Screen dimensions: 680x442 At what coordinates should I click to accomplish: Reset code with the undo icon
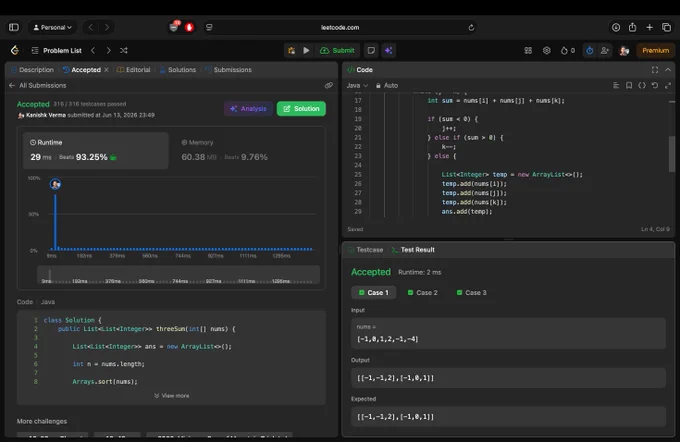pyautogui.click(x=655, y=85)
